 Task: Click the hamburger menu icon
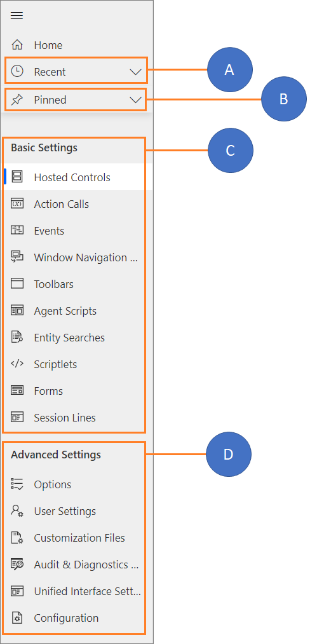coord(17,16)
